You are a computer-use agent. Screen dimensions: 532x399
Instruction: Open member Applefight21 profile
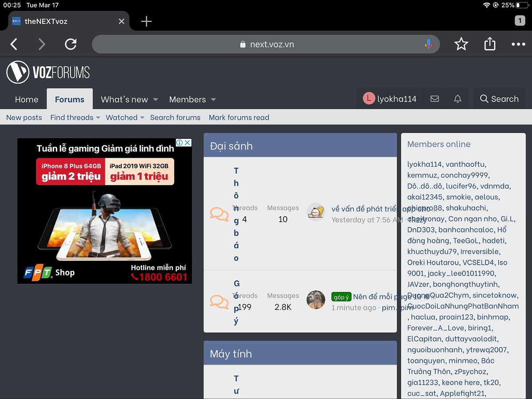462,393
